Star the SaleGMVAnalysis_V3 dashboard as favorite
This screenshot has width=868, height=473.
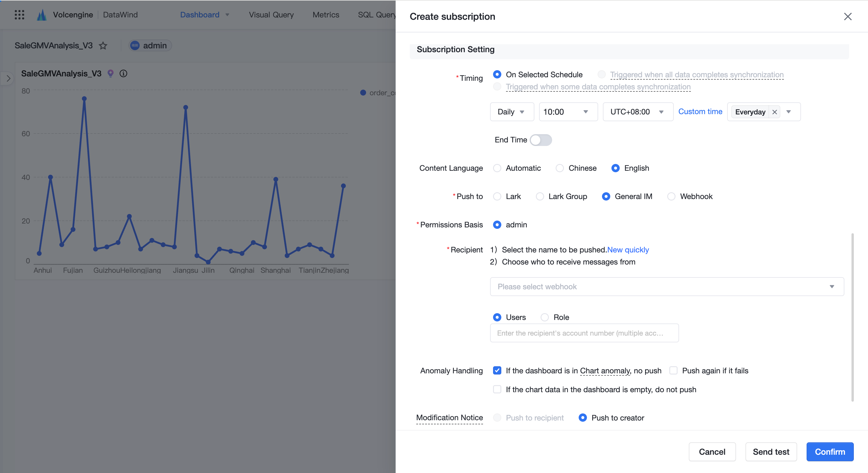[x=103, y=45]
